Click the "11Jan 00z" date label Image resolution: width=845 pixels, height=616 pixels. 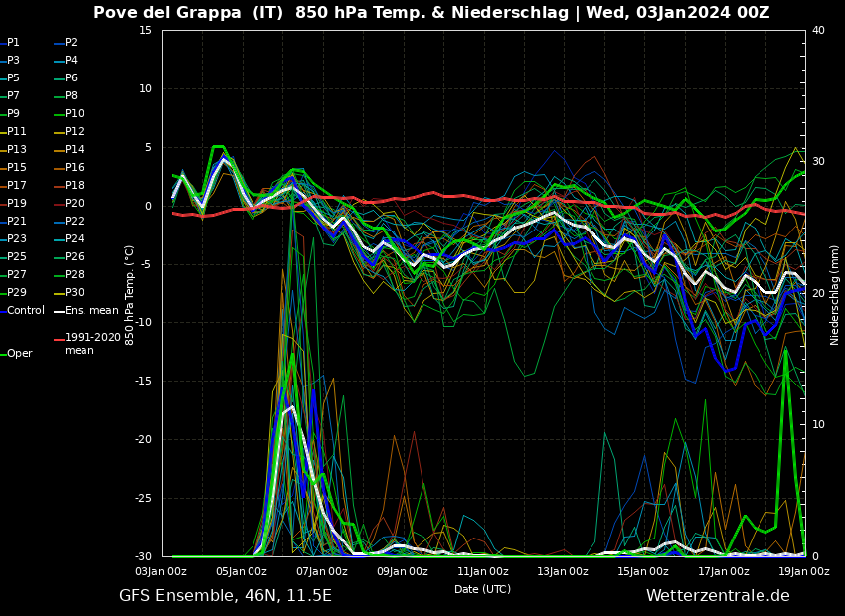[483, 572]
